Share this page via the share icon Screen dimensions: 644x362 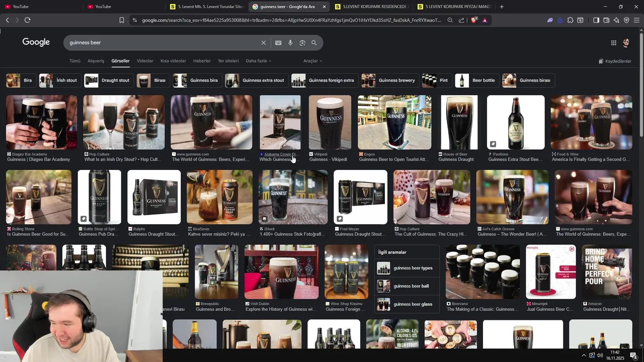pos(461,20)
